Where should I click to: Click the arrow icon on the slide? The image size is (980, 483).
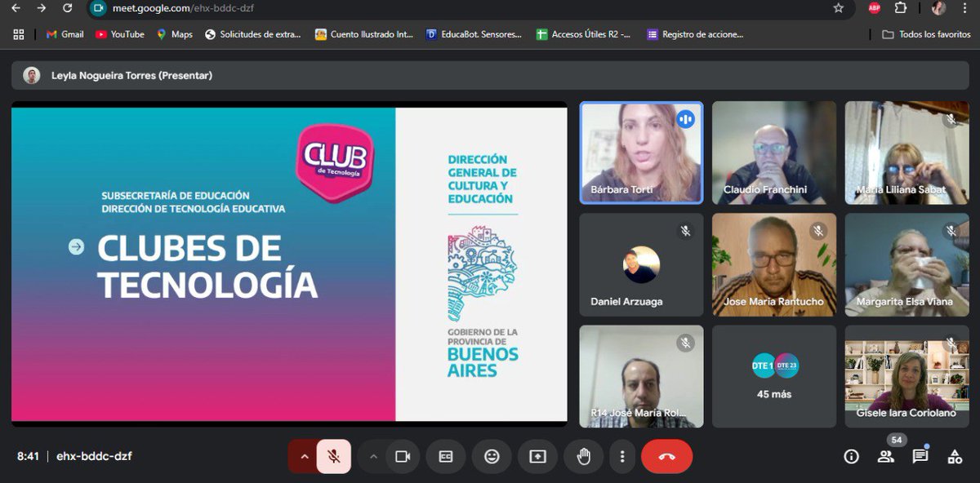point(76,246)
